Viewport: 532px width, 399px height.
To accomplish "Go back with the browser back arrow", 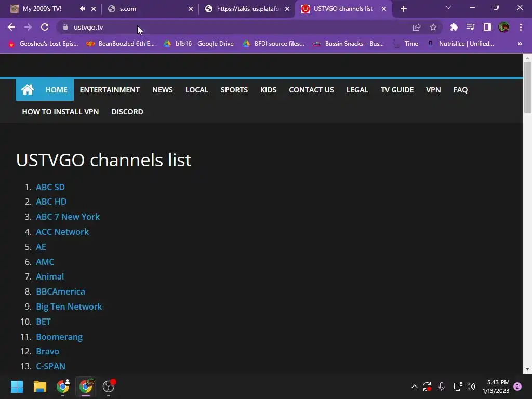I will pyautogui.click(x=11, y=27).
